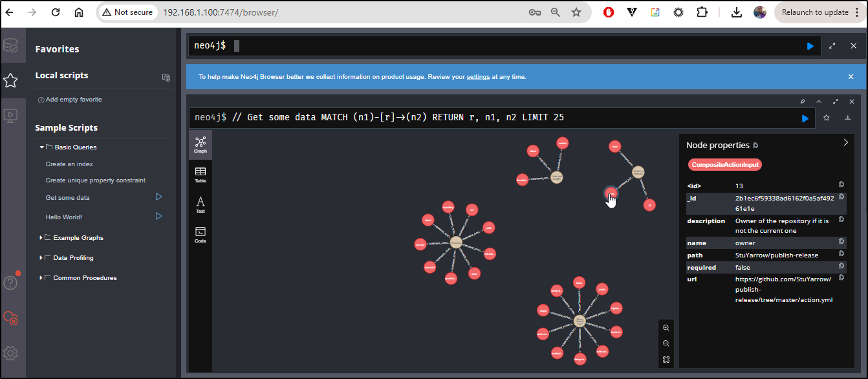Copy the name property value
The image size is (868, 379).
pos(841,243)
